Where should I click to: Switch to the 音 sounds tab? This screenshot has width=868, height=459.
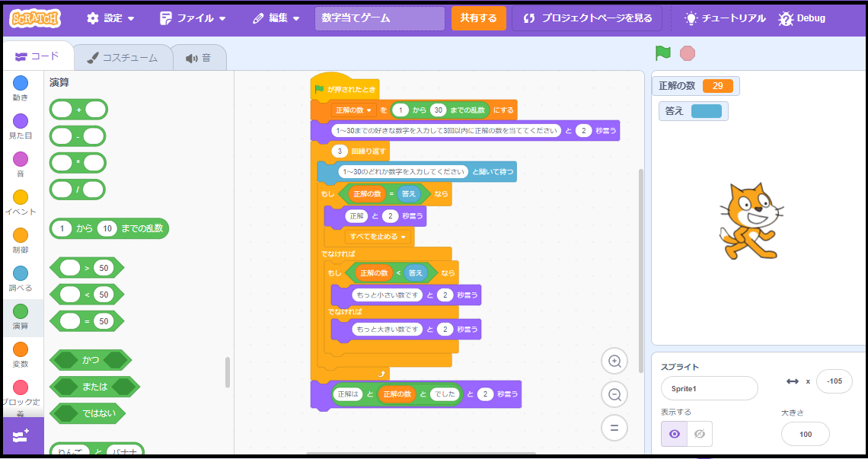199,58
